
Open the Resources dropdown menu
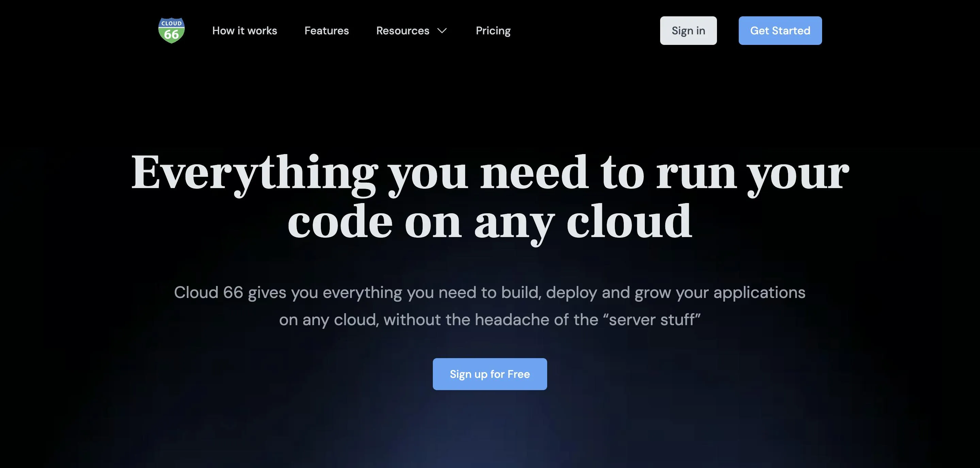pos(403,31)
